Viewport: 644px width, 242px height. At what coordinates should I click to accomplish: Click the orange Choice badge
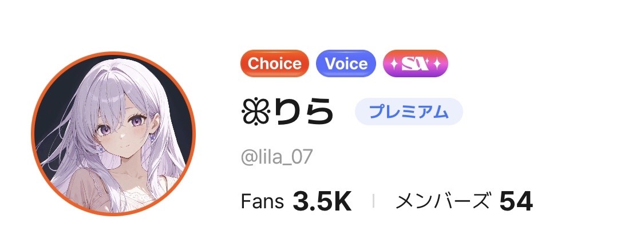274,63
